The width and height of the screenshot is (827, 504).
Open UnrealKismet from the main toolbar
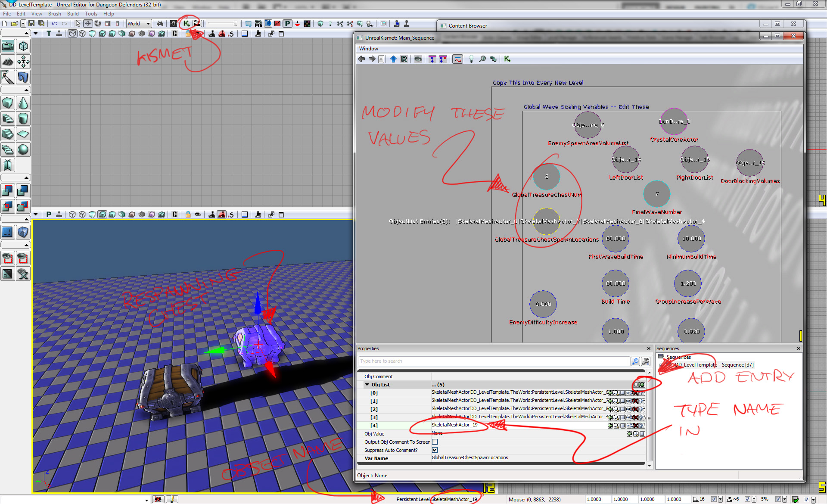pos(187,24)
